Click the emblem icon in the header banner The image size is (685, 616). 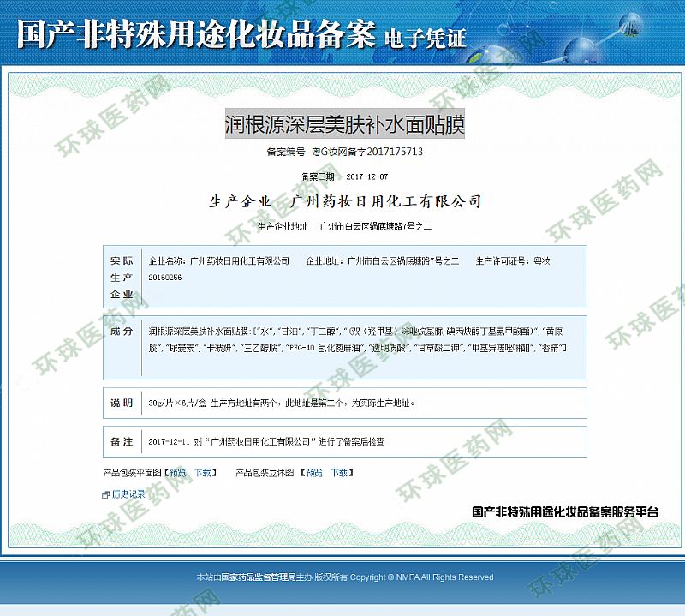(634, 27)
